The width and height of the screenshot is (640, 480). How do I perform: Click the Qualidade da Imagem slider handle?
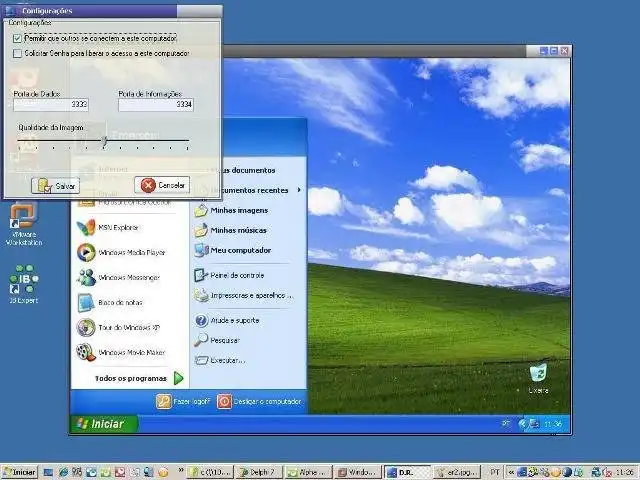tap(104, 141)
